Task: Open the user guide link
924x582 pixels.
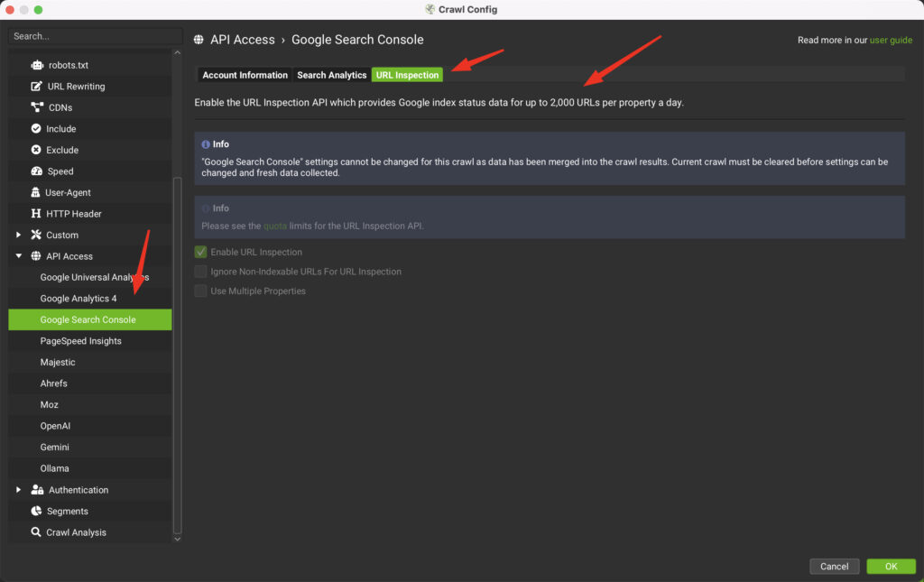Action: [x=890, y=39]
